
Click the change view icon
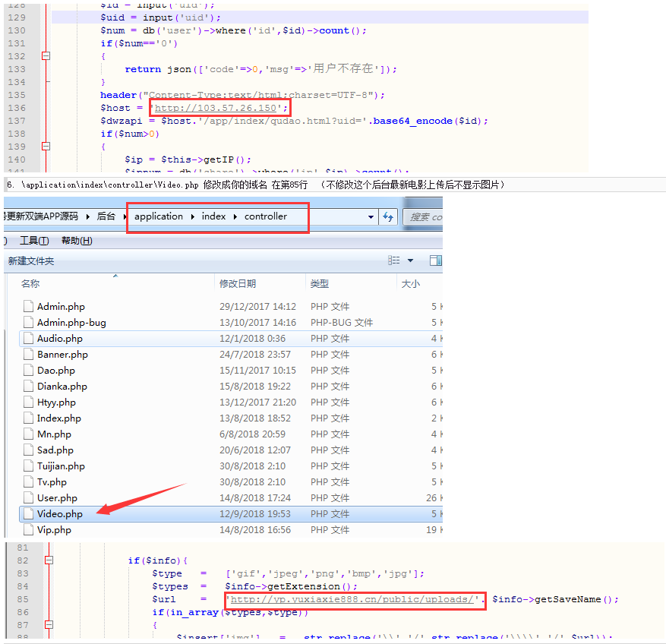393,260
